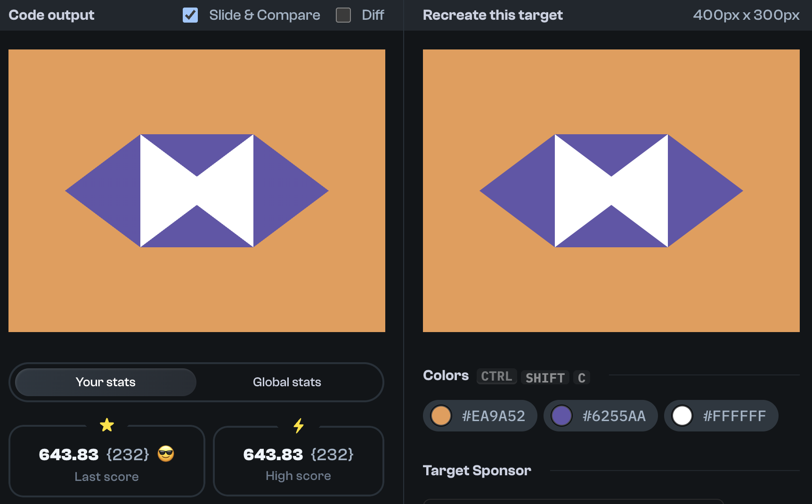Select the #6255AA color swatch
The image size is (812, 504).
[600, 415]
